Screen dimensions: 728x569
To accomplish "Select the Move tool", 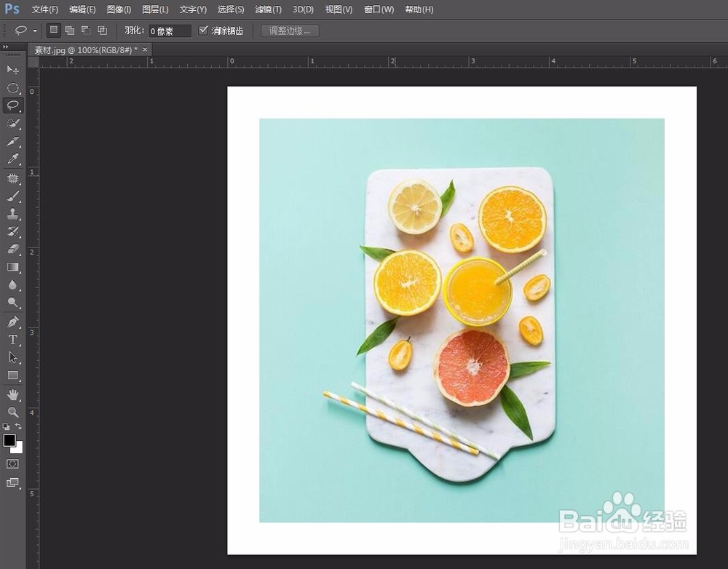I will [12, 70].
